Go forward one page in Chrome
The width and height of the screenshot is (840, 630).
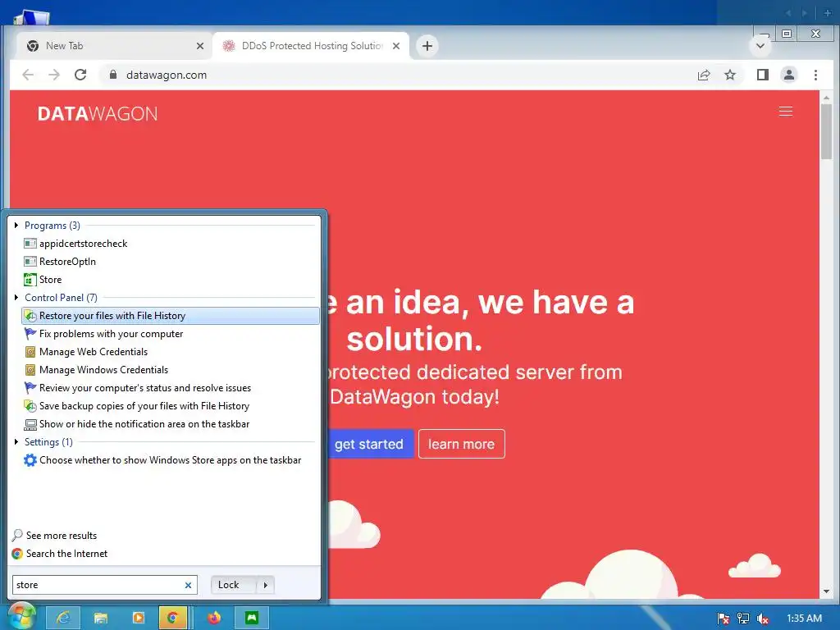pos(54,75)
